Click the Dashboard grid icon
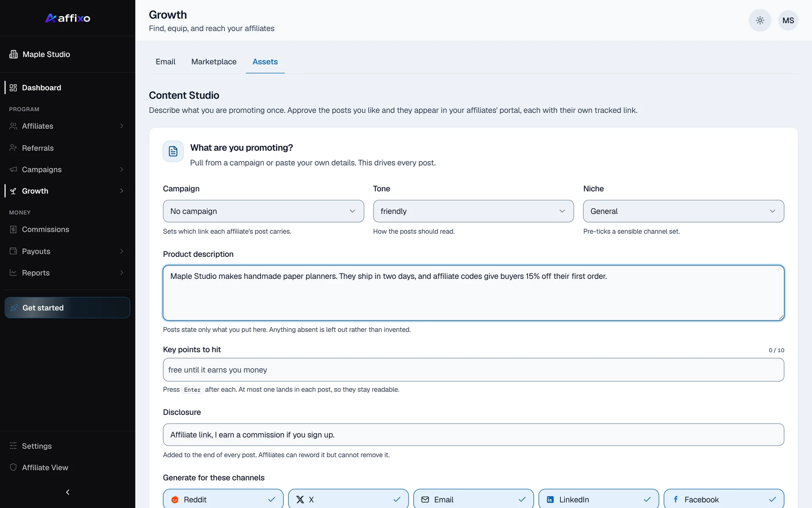This screenshot has height=508, width=812. point(13,88)
